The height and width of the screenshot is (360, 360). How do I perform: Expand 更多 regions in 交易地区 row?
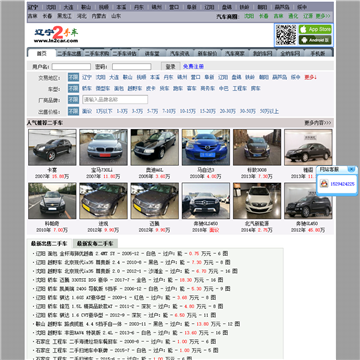pos(310,77)
